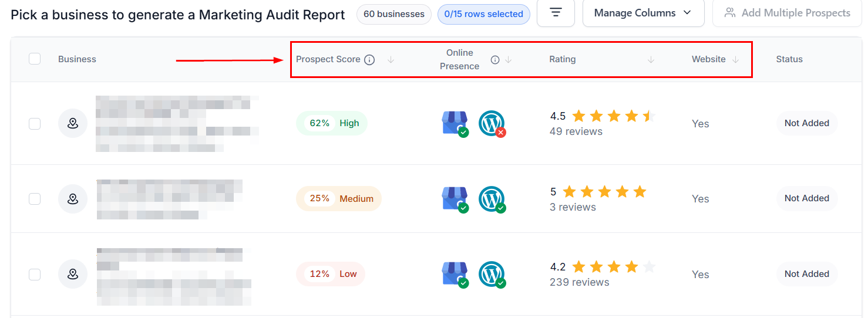Click star rating in 4.5 row
This screenshot has height=318, width=868.
614,116
